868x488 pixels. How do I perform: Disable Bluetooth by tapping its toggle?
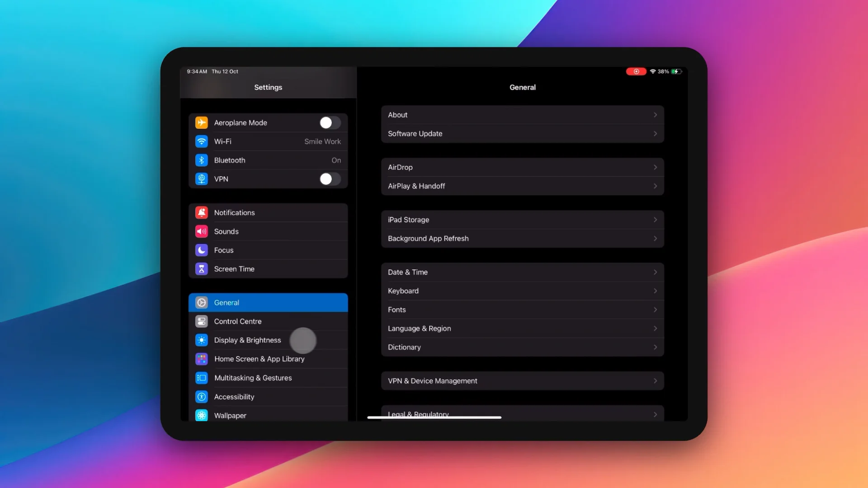(x=335, y=160)
